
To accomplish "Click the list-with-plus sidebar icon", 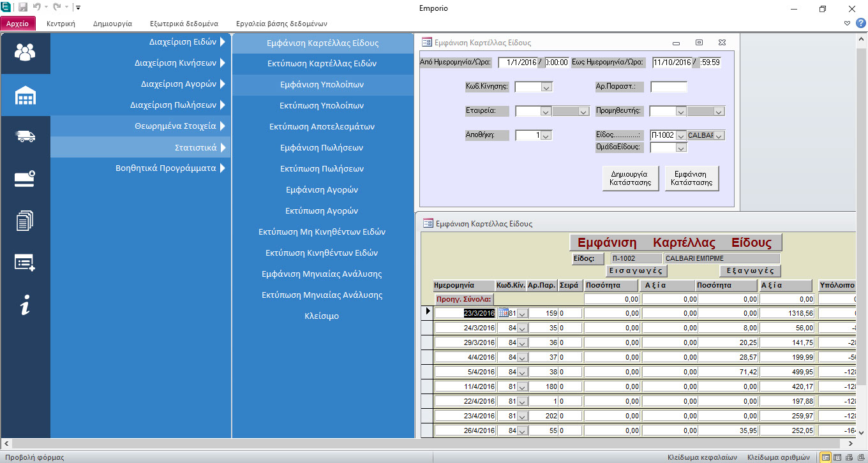I will 25,263.
